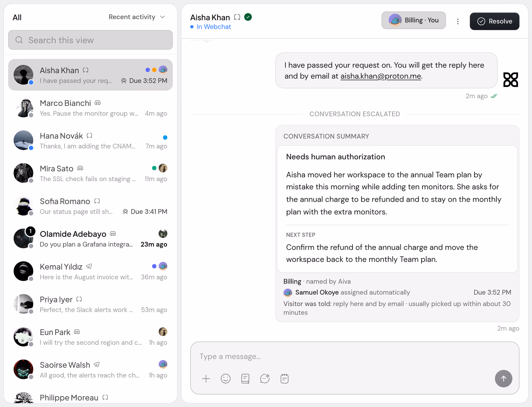Click the plus attachment icon in composer
The height and width of the screenshot is (407, 532).
(x=206, y=379)
